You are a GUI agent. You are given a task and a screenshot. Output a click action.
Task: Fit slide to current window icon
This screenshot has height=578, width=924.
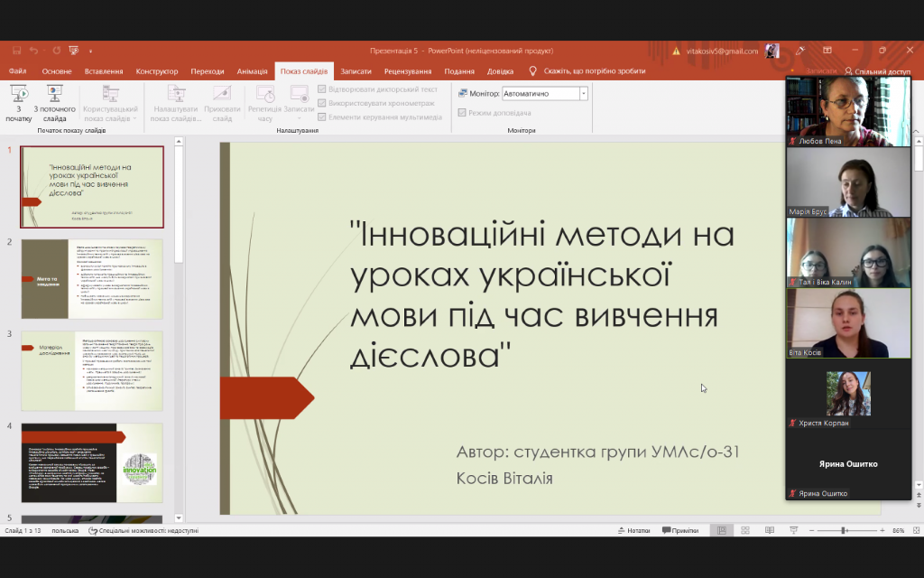[x=915, y=530]
